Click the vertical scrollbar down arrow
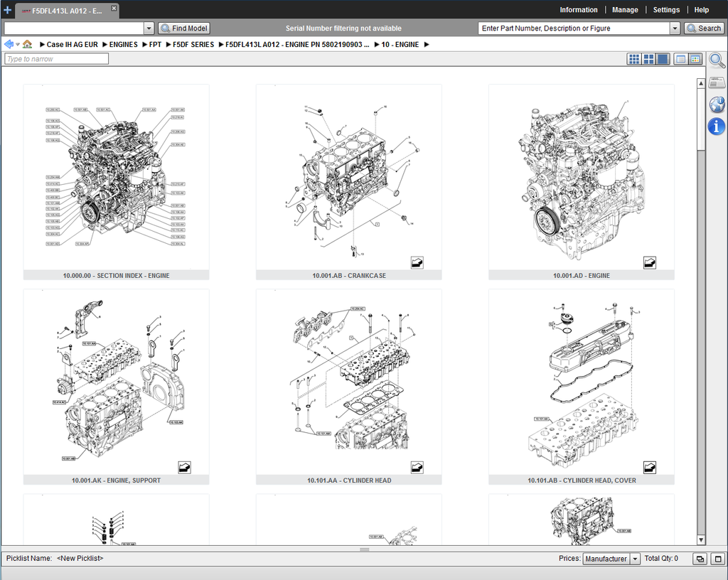Image resolution: width=728 pixels, height=580 pixels. [701, 539]
